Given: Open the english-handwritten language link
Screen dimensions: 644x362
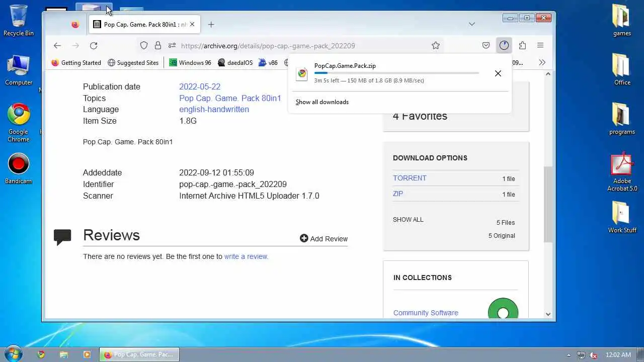Looking at the screenshot, I should [214, 109].
